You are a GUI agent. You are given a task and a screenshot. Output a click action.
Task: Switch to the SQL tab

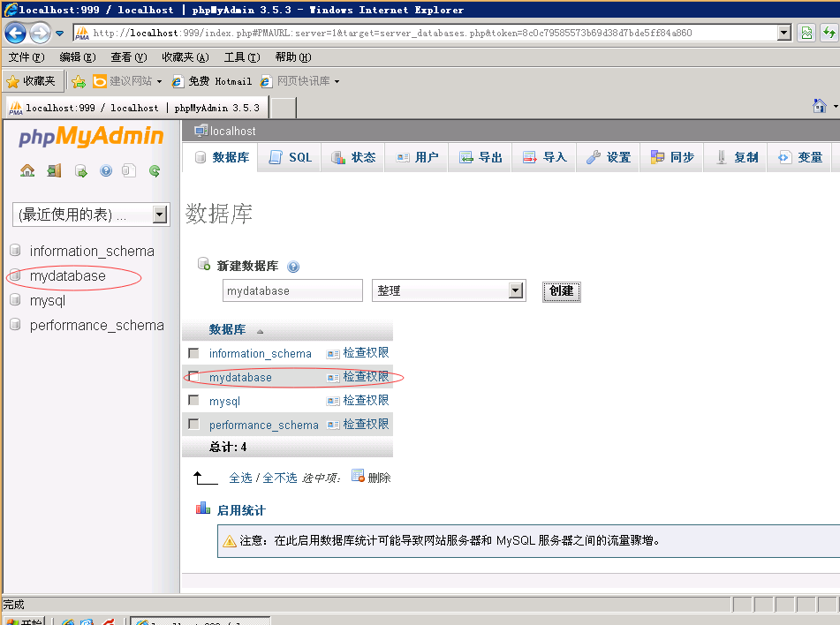coord(290,157)
